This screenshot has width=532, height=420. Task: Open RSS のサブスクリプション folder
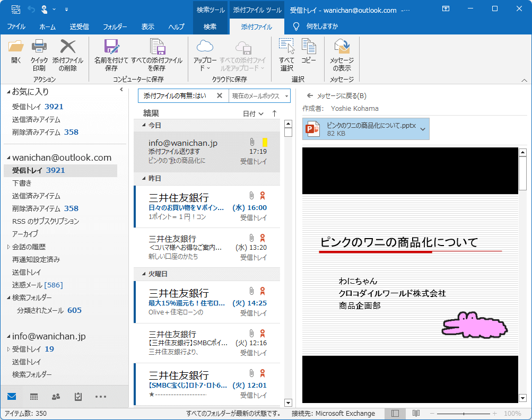click(46, 221)
